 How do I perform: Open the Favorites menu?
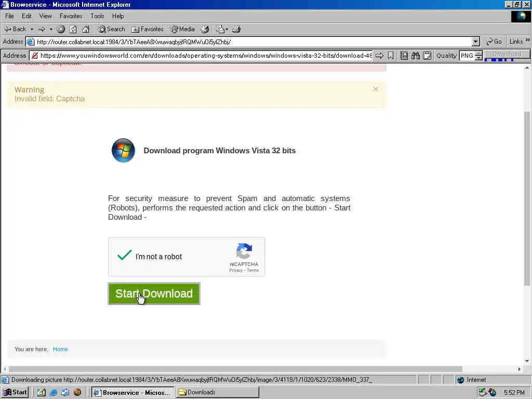coord(71,16)
